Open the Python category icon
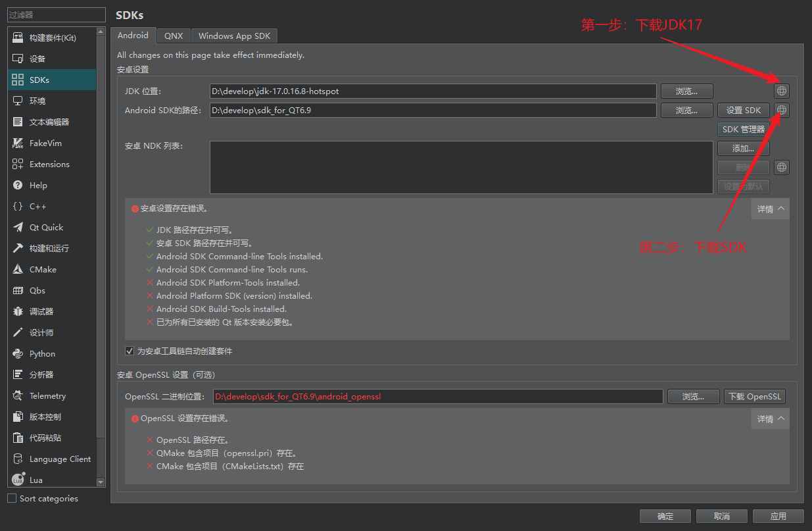The width and height of the screenshot is (812, 531). 18,353
